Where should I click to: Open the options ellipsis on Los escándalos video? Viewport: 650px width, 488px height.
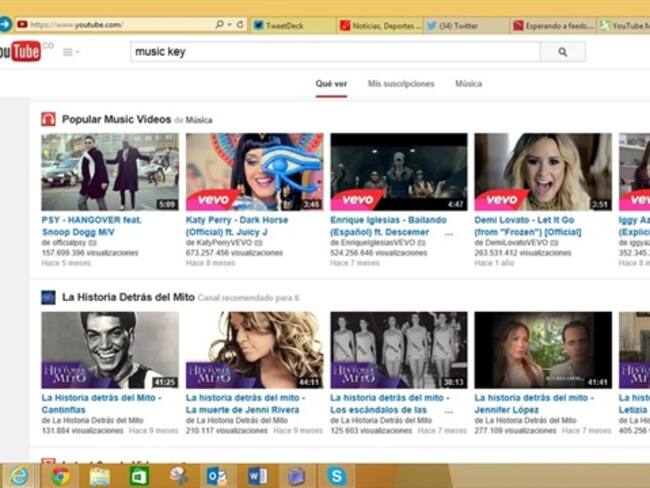449,412
